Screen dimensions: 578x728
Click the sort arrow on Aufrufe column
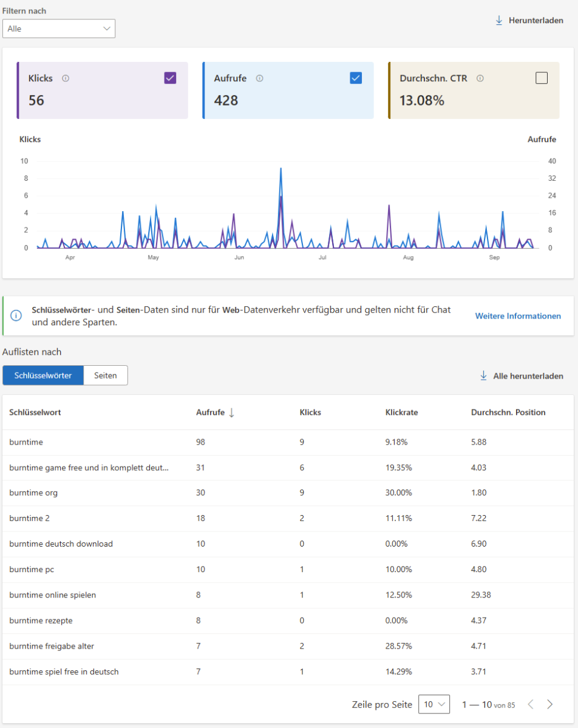pos(231,413)
